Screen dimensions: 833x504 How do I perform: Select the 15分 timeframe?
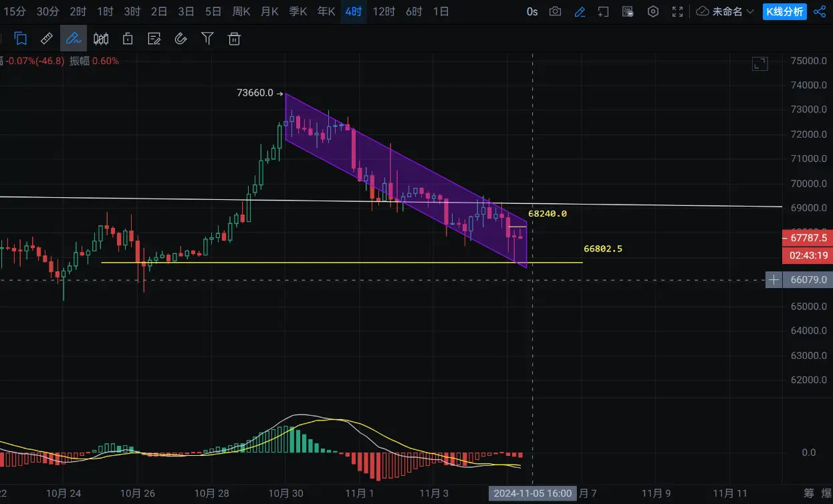point(13,11)
